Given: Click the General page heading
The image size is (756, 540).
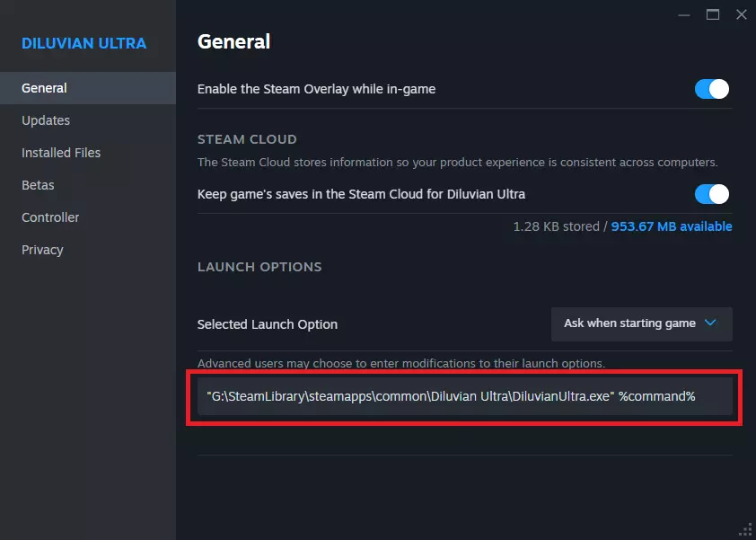Looking at the screenshot, I should tap(233, 41).
